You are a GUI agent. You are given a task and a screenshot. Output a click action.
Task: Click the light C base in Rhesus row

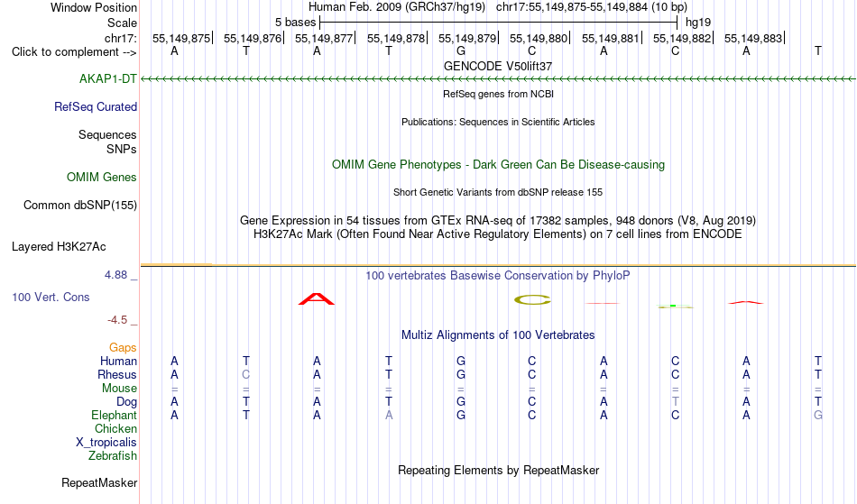point(246,374)
